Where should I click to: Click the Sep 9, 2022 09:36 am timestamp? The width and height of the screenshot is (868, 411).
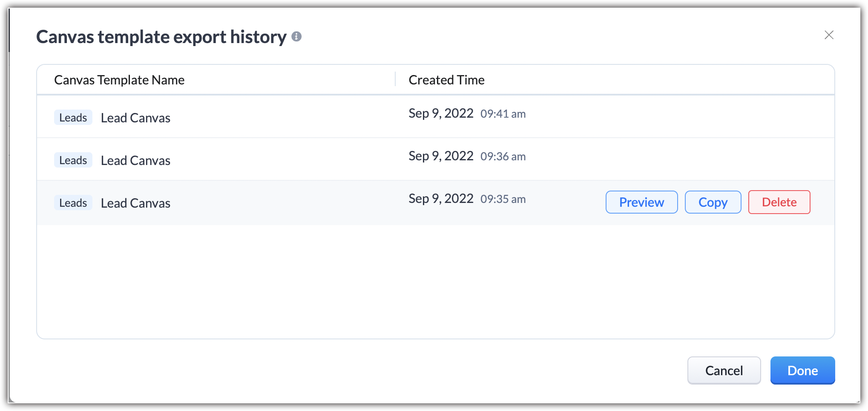coord(467,156)
